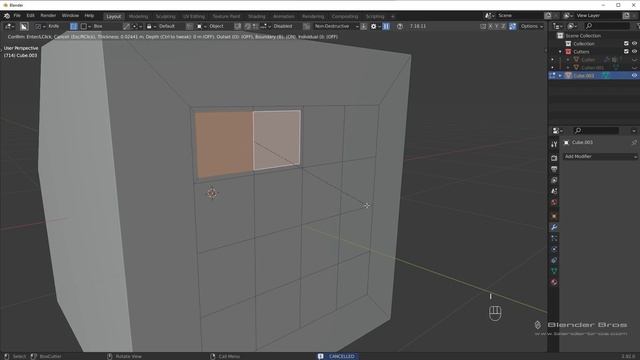
Task: Open the BoxCutter gear settings
Action: point(375,26)
